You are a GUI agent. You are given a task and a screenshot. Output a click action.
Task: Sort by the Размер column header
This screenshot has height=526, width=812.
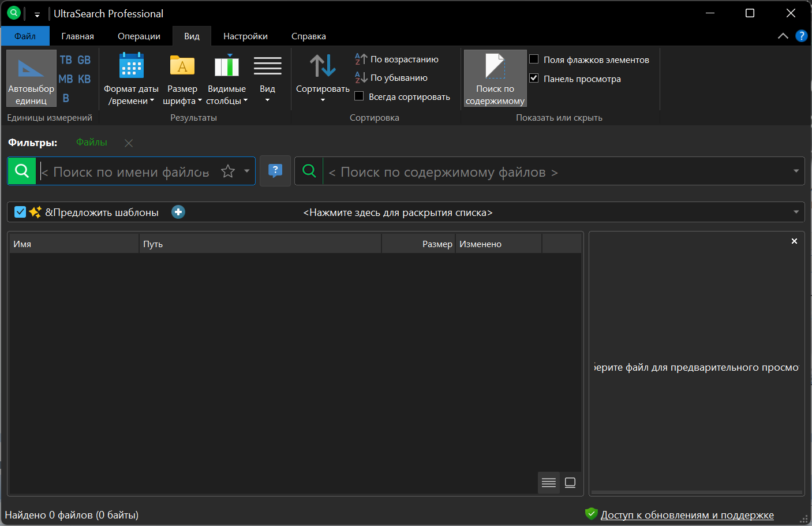click(418, 244)
